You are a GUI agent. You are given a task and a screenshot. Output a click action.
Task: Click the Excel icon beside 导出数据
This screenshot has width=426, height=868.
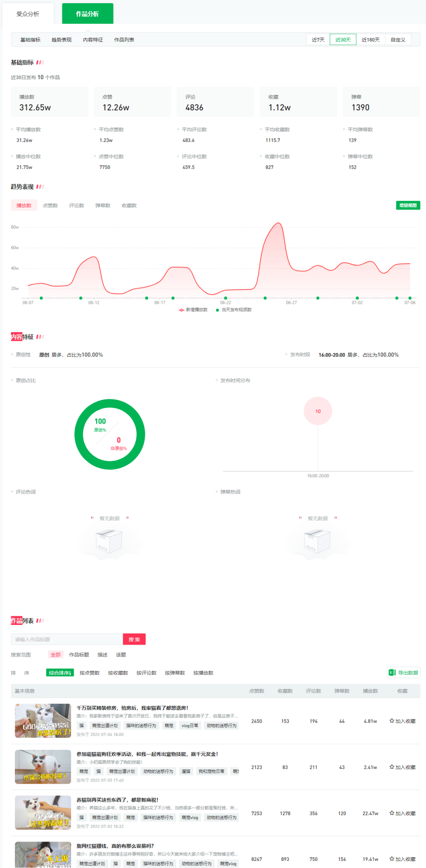click(392, 673)
